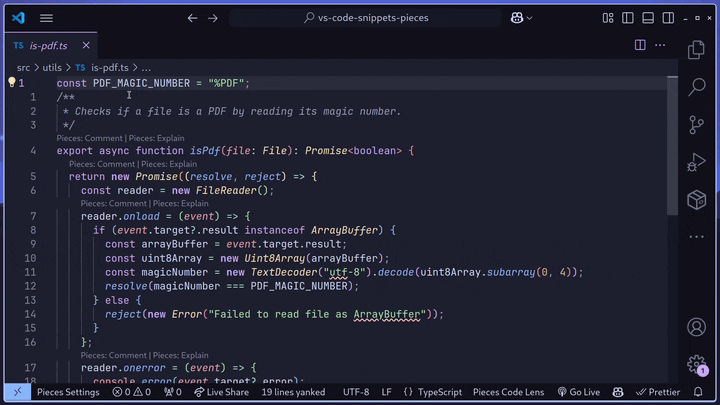Open the remote window status bar icon
This screenshot has width=720, height=405.
17,392
